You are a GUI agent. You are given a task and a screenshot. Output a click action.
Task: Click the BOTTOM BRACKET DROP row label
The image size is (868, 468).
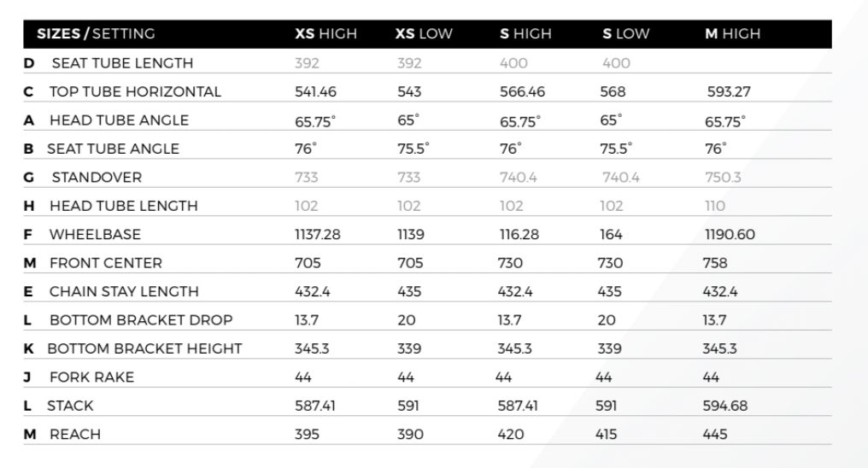(140, 320)
